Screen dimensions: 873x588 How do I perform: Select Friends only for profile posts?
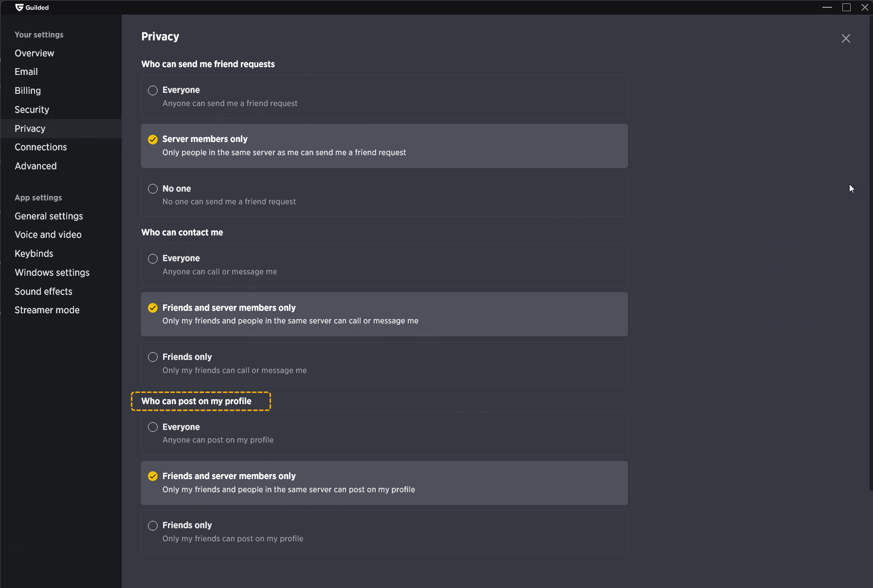coord(384,532)
